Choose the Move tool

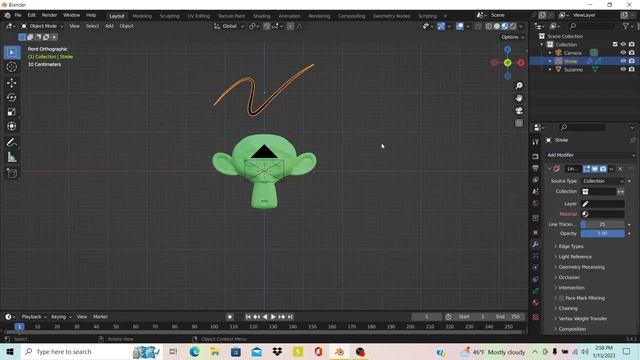coord(12,83)
